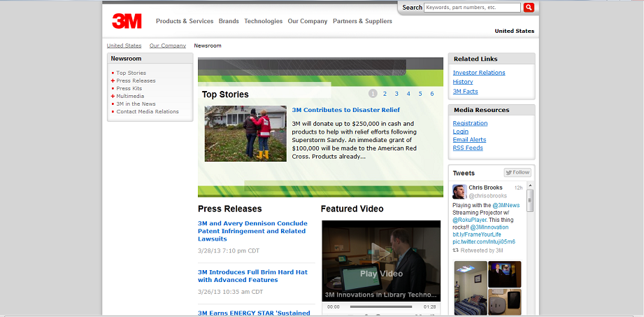Open 3M Contributes to Disaster Relief story
Viewport: 644px width, 317px height.
346,110
